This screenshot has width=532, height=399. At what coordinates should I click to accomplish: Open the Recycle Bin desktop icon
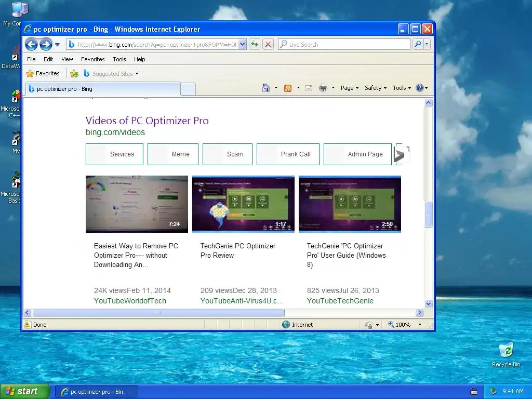coord(506,355)
